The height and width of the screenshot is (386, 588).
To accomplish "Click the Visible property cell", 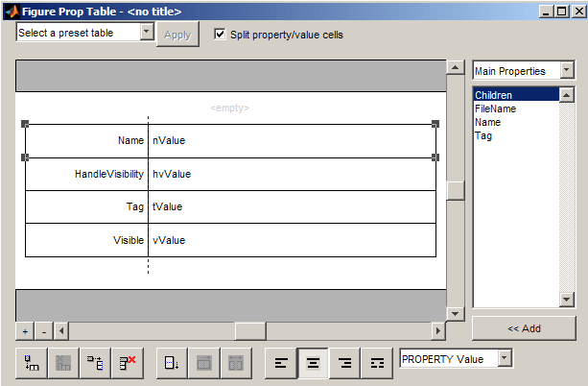I will tap(86, 240).
